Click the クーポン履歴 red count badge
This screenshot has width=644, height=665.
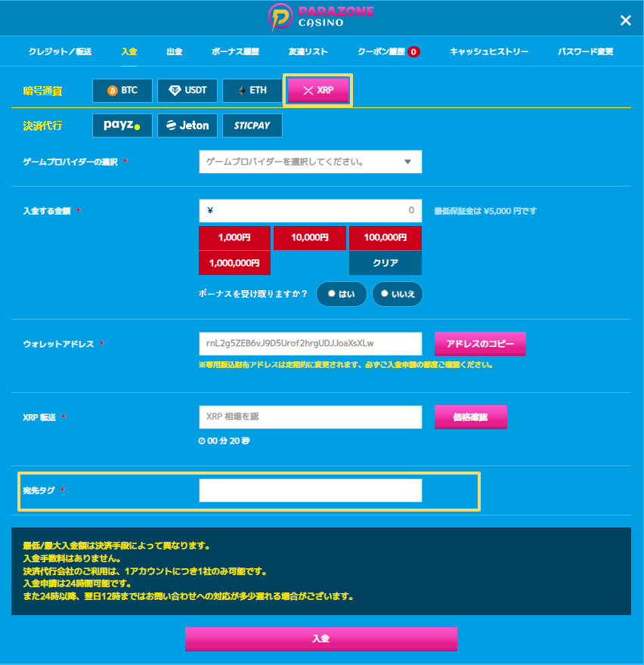pos(413,51)
